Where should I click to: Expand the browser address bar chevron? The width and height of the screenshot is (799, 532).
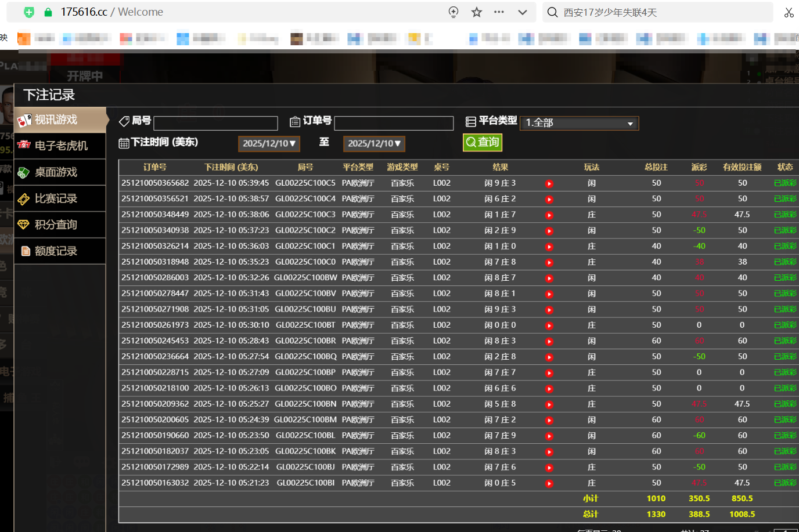[x=523, y=12]
